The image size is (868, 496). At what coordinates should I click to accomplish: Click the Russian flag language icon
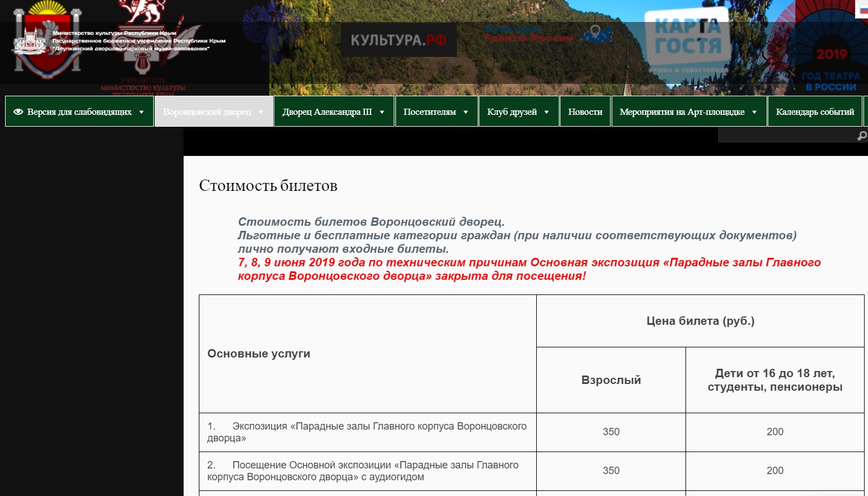click(x=862, y=10)
